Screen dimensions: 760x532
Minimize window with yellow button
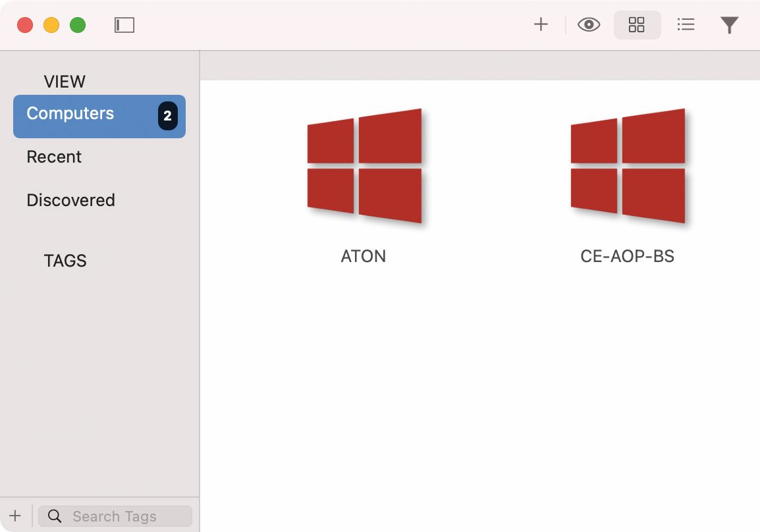click(51, 25)
